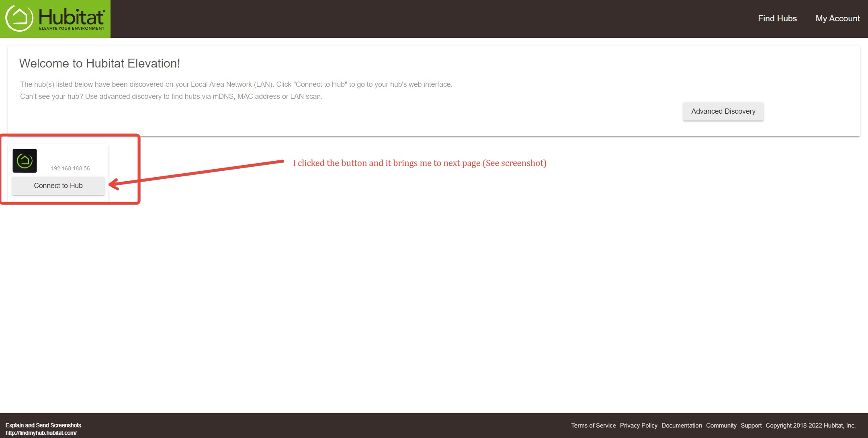This screenshot has width=868, height=438.
Task: Click the black hub device icon
Action: pos(25,161)
